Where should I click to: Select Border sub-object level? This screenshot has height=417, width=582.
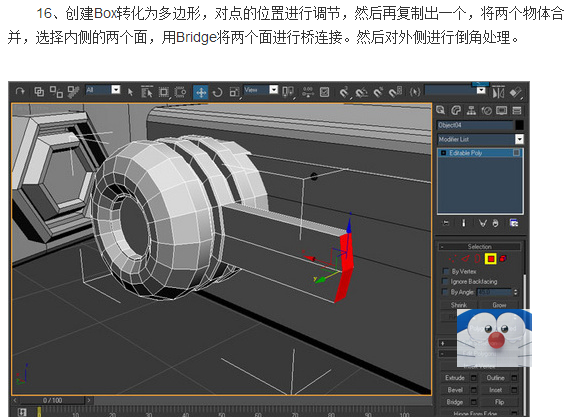[x=478, y=258]
